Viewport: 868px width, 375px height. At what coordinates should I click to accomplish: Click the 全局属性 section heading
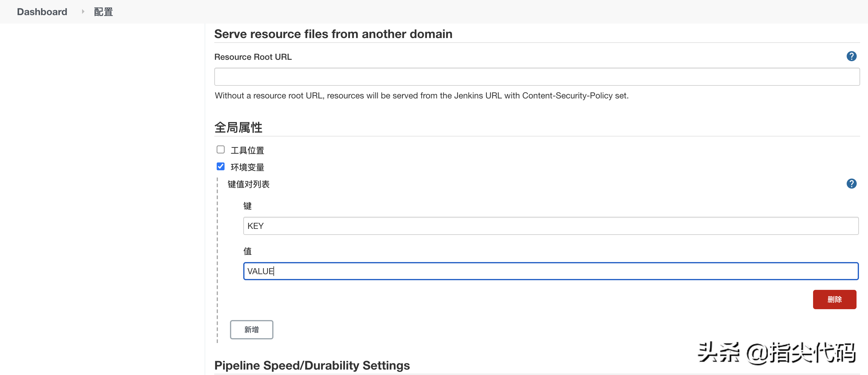(238, 127)
